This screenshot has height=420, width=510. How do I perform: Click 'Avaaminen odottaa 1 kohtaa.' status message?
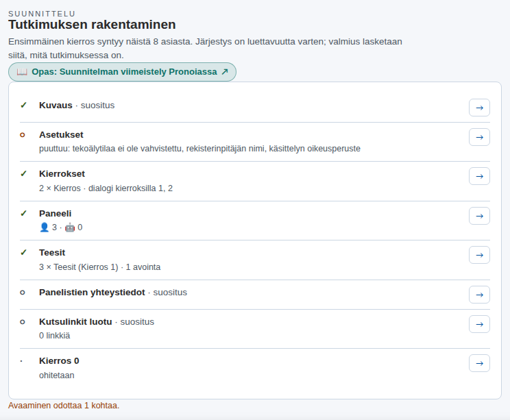(64, 406)
